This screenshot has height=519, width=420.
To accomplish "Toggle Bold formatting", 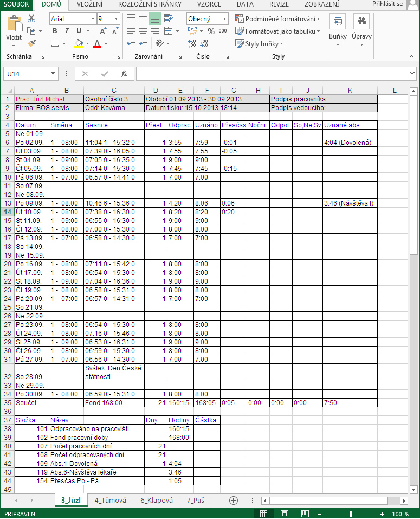I will pyautogui.click(x=55, y=31).
